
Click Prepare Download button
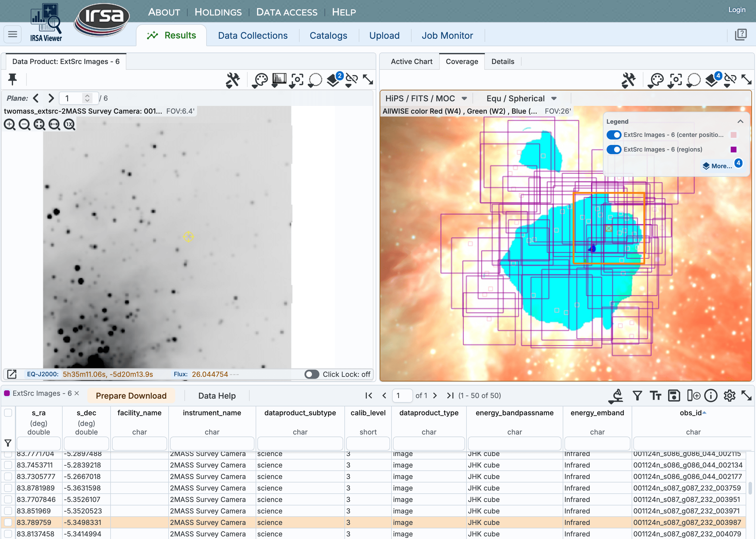pyautogui.click(x=131, y=395)
